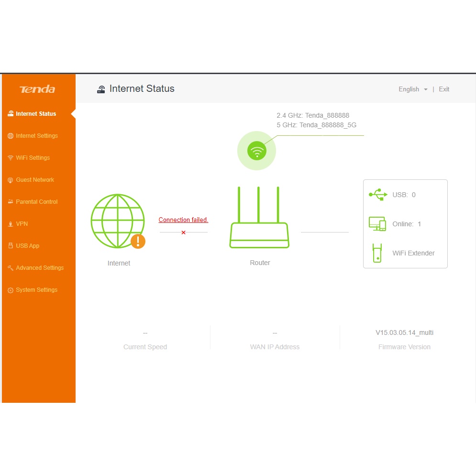Open USB App section

pyautogui.click(x=27, y=246)
